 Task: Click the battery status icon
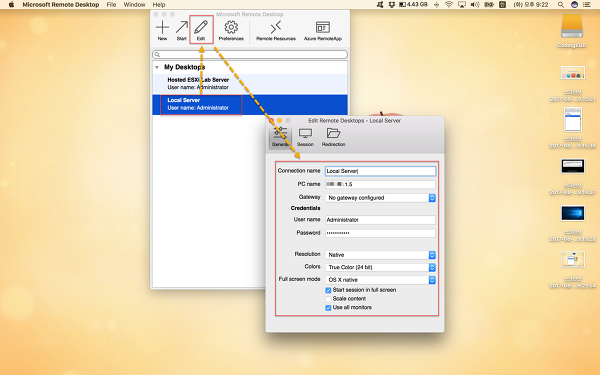point(489,5)
